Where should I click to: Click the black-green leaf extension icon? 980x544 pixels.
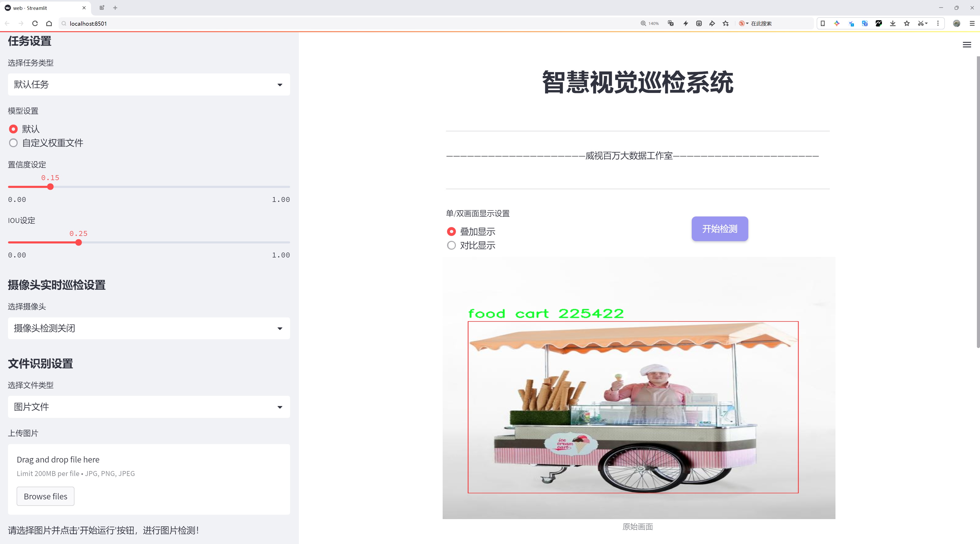(879, 23)
